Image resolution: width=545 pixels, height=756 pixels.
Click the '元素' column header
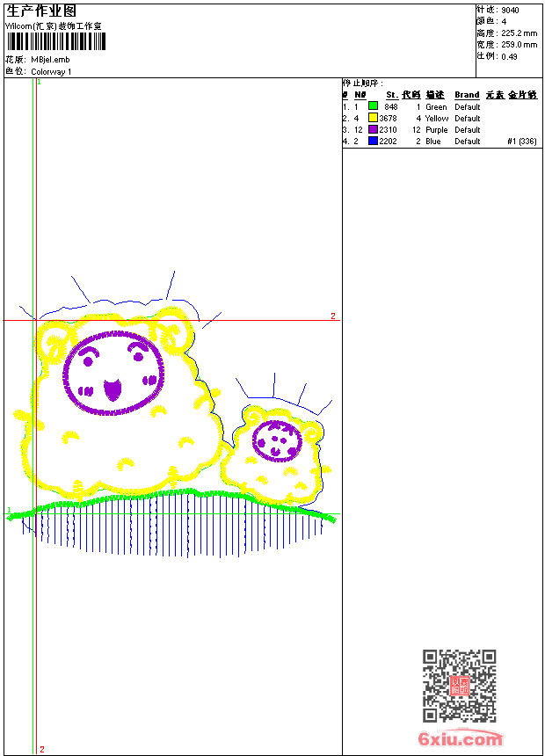pyautogui.click(x=495, y=95)
